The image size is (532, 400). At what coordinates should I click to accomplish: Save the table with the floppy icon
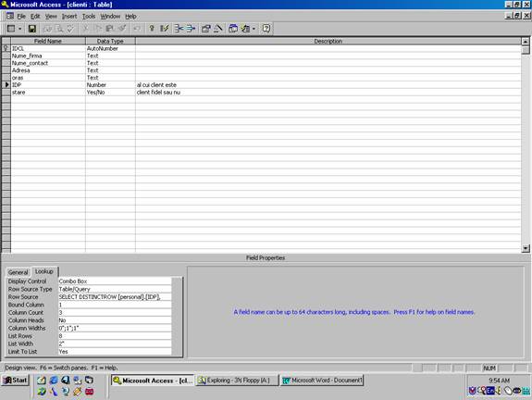point(31,29)
